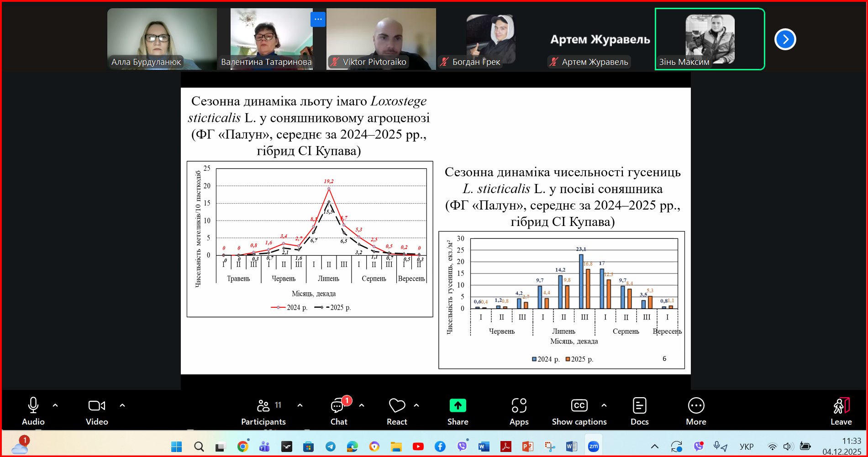868x457 pixels.
Task: Turn on Show captions
Action: coord(579,411)
